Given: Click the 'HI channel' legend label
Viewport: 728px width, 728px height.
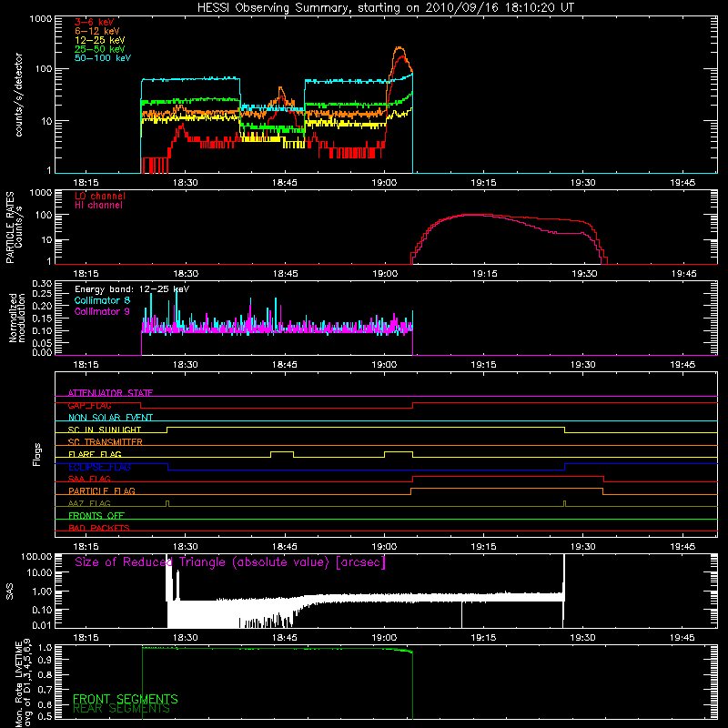Looking at the screenshot, I should point(98,206).
